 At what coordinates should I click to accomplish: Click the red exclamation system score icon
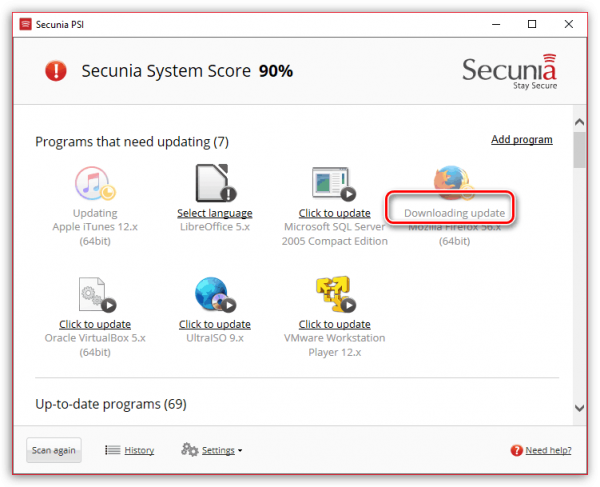56,71
